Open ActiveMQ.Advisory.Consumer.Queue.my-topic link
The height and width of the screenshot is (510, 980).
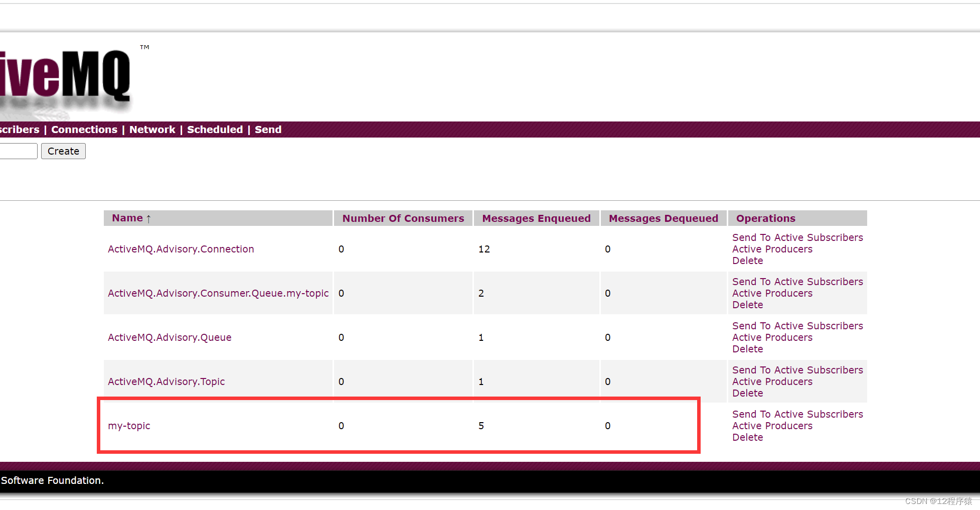(x=218, y=293)
